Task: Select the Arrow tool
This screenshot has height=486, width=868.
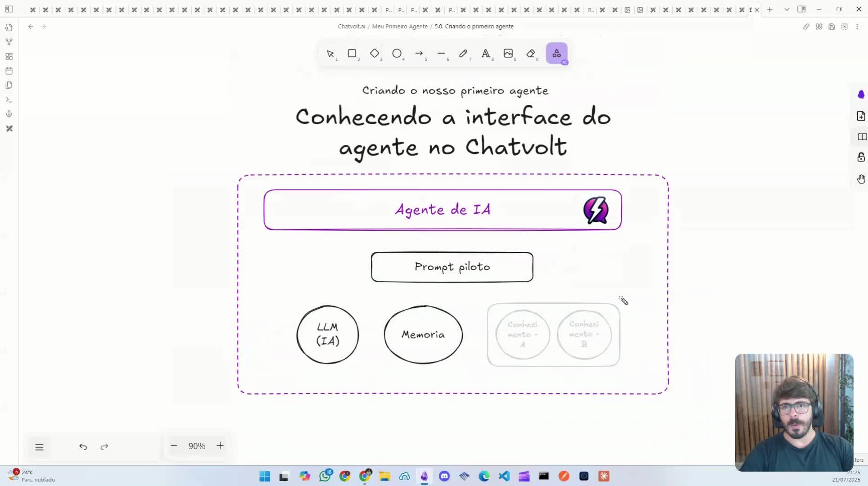Action: (x=420, y=54)
